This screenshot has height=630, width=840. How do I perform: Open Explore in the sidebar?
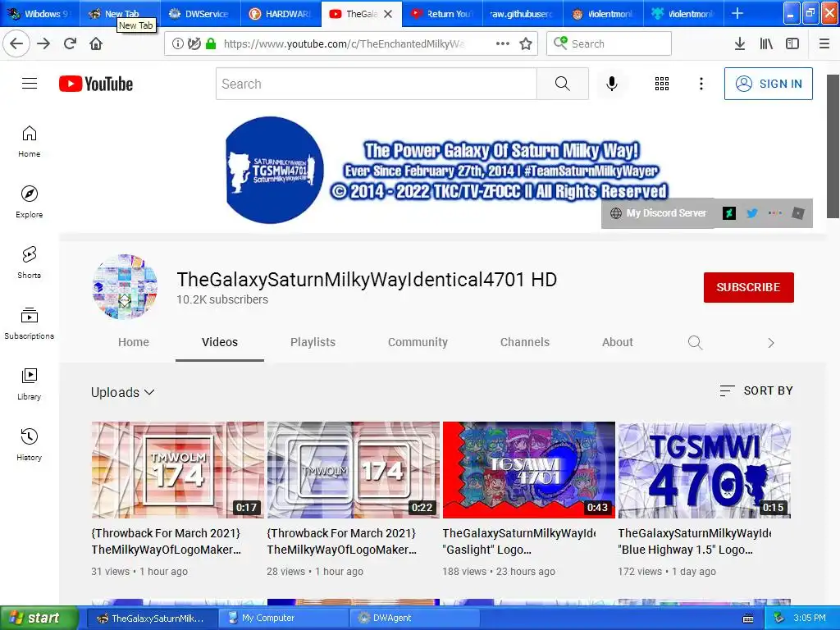point(30,202)
